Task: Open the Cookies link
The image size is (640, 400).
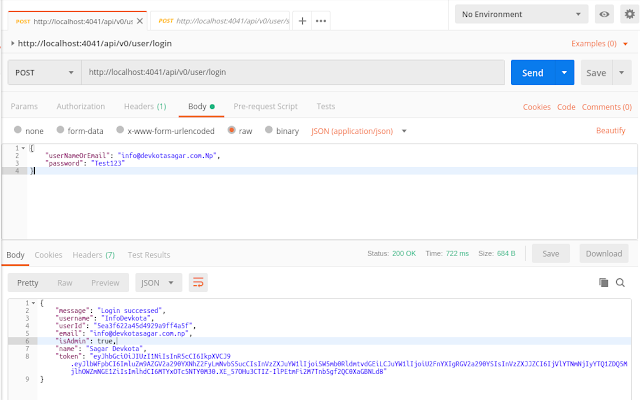Action: pyautogui.click(x=537, y=107)
